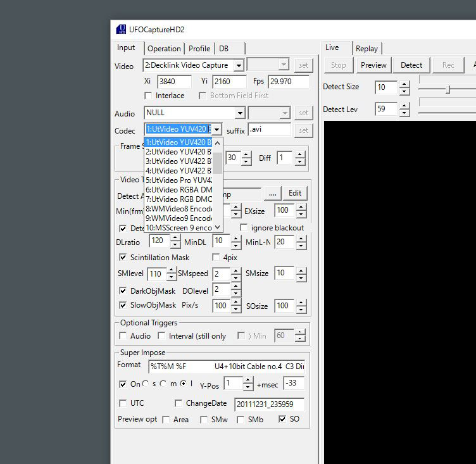476x464 pixels.
Task: Open the Video device dropdown
Action: point(238,65)
